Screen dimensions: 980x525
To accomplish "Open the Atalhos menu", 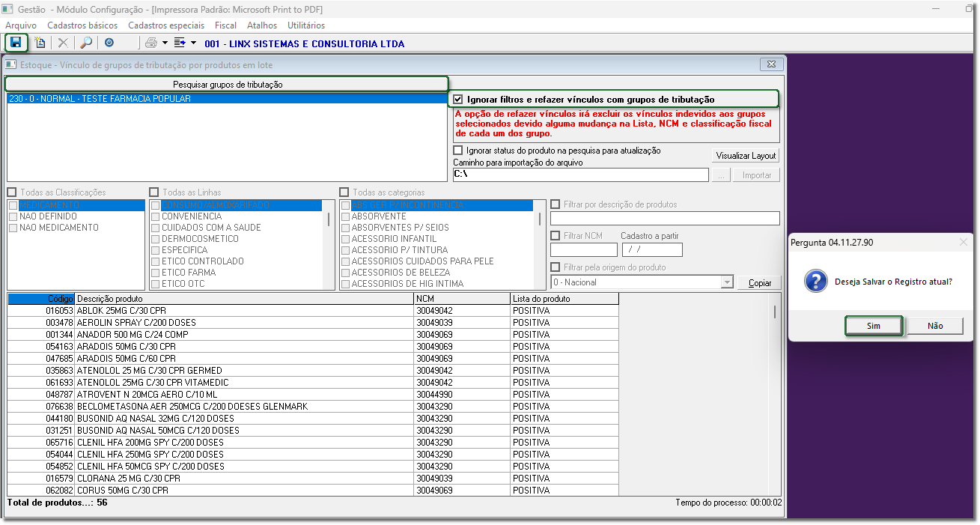I will coord(262,25).
